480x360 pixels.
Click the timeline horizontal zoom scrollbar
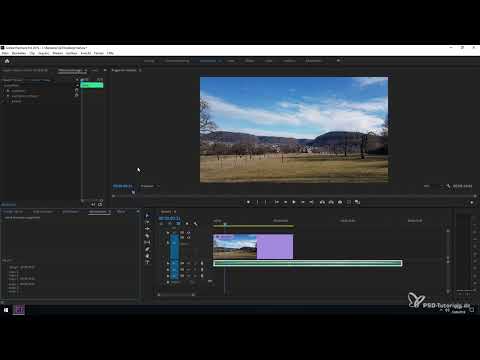(176, 294)
